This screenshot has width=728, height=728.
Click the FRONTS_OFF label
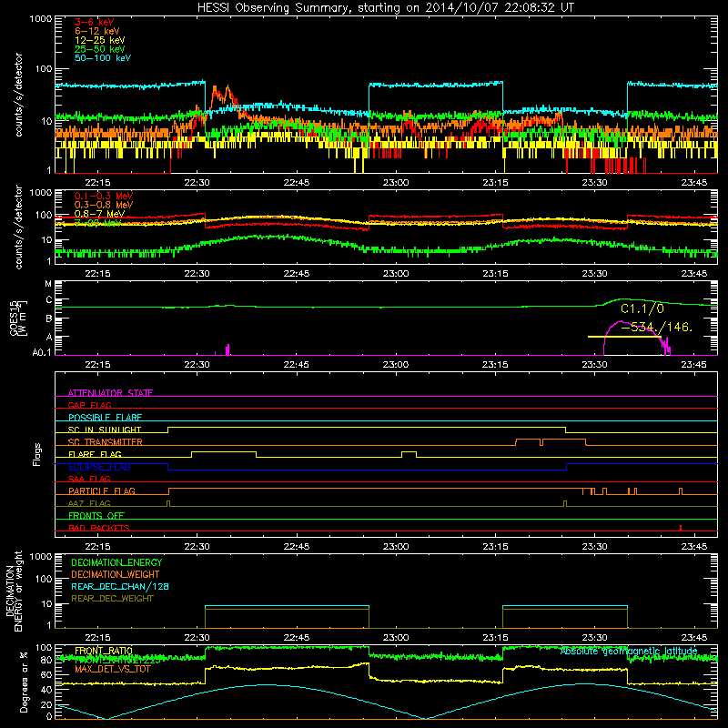pos(96,515)
